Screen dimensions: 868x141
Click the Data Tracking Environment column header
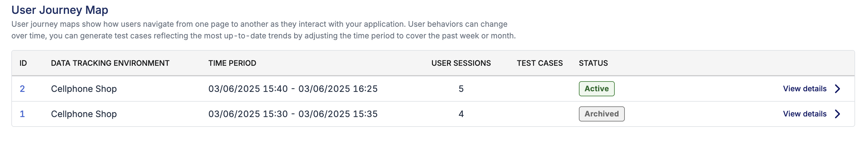tap(110, 63)
